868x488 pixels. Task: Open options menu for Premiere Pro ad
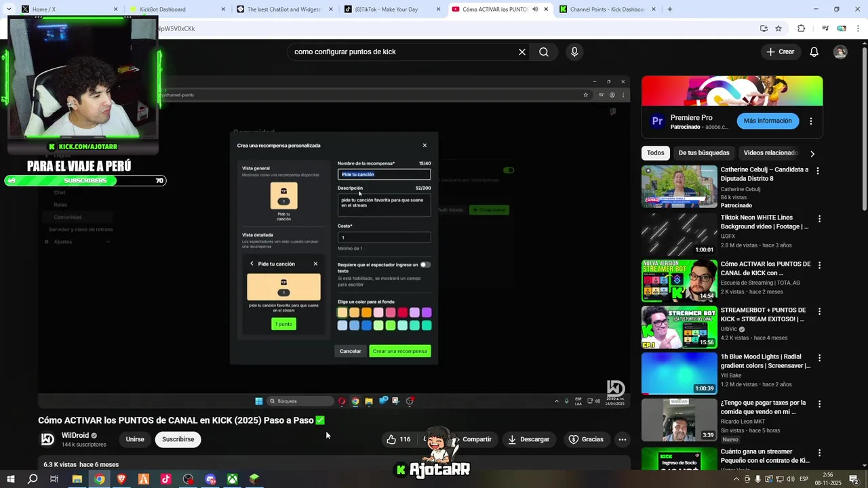(x=810, y=121)
